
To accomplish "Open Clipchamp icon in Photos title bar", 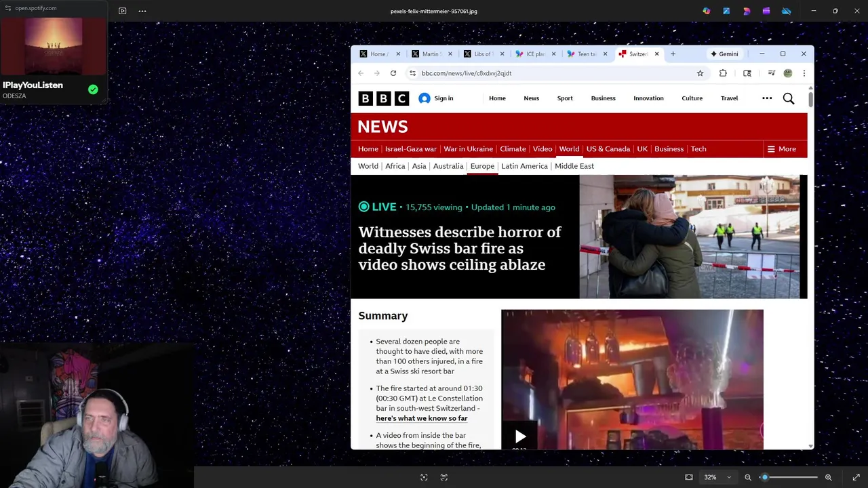I will pos(766,11).
